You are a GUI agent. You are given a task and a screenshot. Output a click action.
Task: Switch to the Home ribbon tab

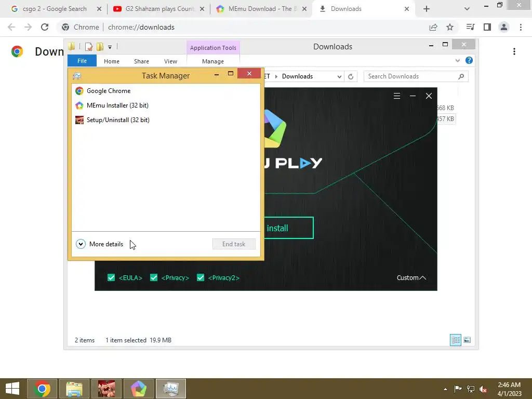(112, 61)
